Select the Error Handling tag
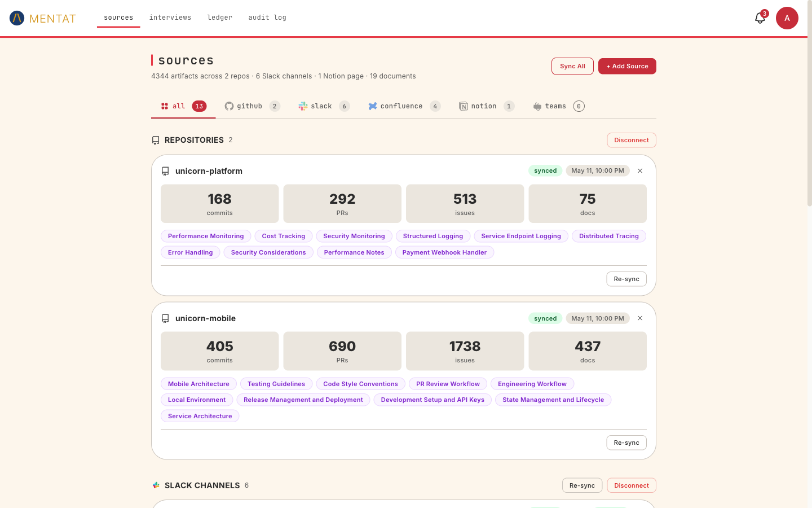Screen dimensions: 812x508 coord(191,252)
